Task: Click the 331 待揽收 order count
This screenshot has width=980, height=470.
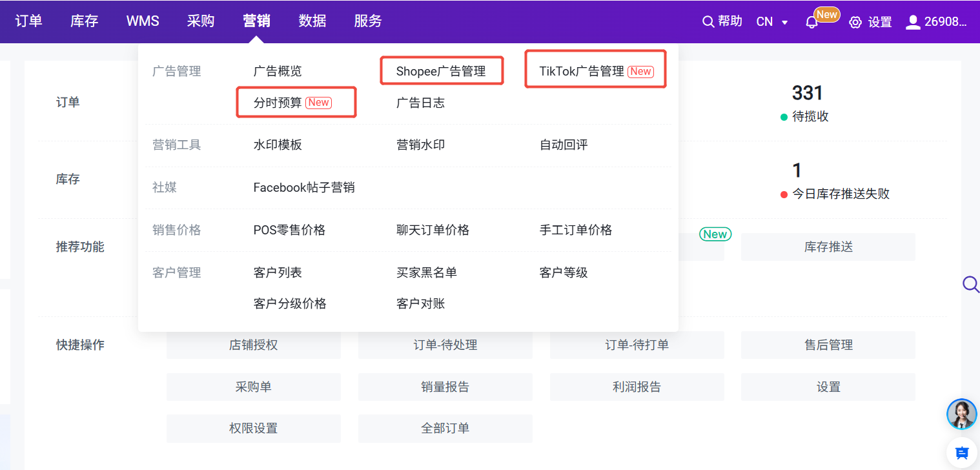Action: pyautogui.click(x=807, y=94)
